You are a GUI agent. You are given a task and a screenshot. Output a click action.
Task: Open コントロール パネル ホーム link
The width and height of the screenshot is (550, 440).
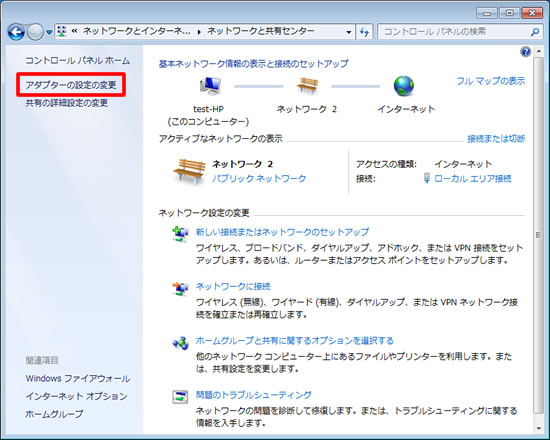(78, 60)
